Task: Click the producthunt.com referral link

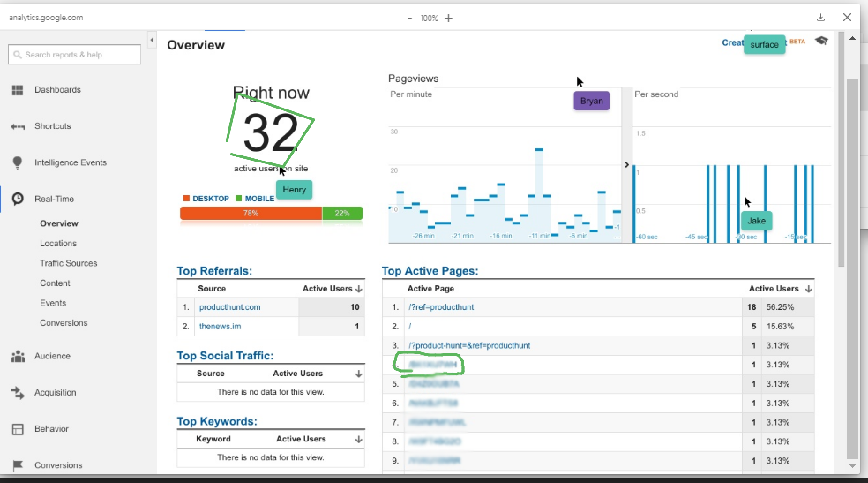Action: (229, 307)
